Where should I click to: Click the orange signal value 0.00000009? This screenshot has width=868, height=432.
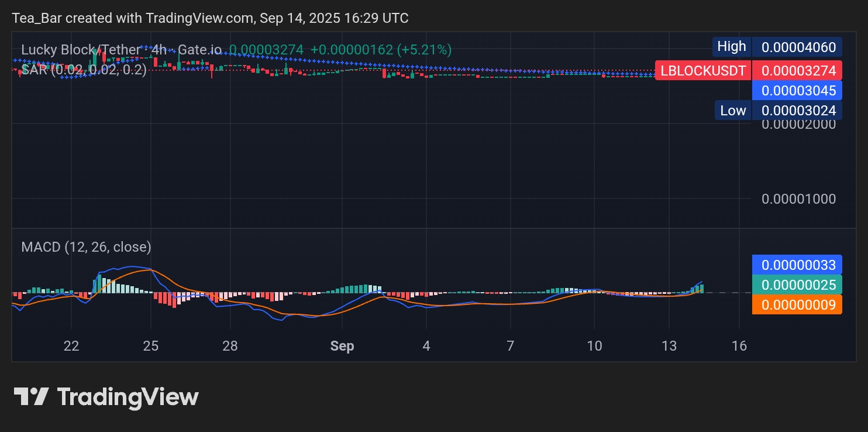click(x=797, y=304)
